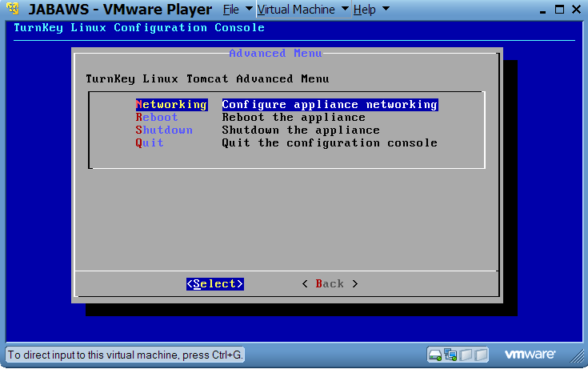Image resolution: width=588 pixels, height=369 pixels.
Task: Open the File menu
Action: [x=230, y=10]
